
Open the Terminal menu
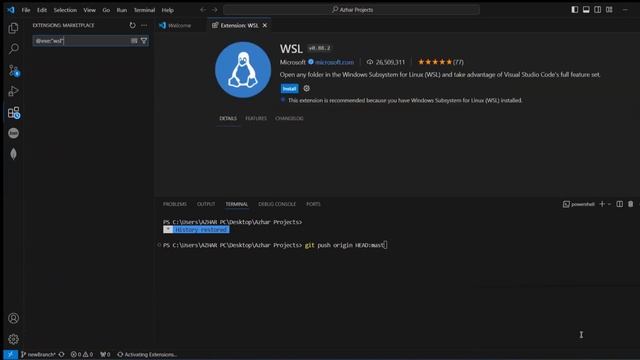click(x=144, y=10)
